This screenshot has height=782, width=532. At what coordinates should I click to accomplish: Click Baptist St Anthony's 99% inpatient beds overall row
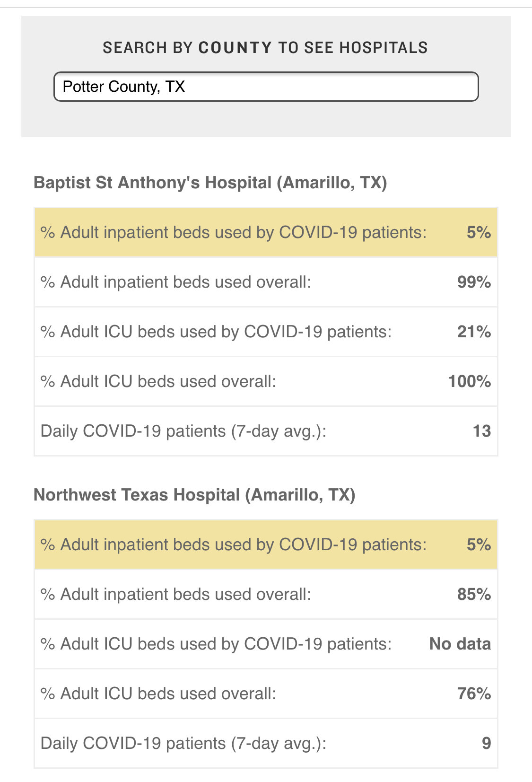(266, 282)
